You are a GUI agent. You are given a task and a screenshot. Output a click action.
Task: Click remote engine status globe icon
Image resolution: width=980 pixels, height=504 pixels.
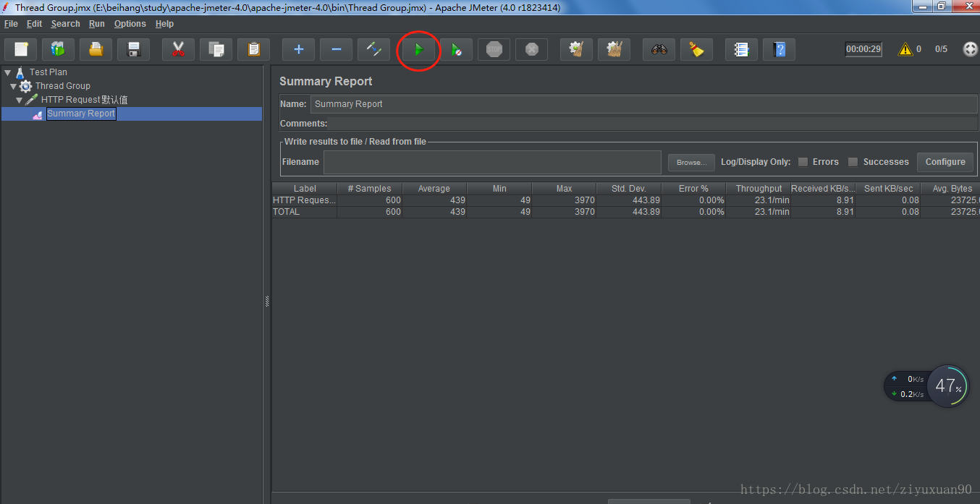click(x=970, y=49)
